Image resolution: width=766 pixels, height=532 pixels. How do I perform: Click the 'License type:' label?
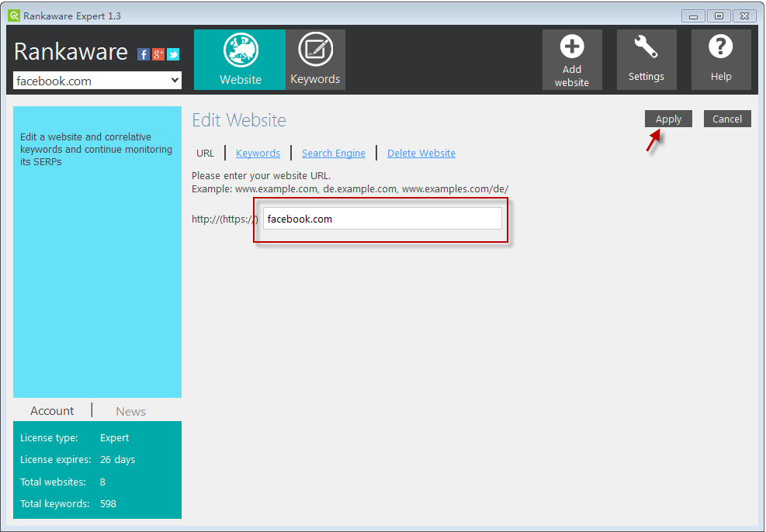[x=49, y=438]
